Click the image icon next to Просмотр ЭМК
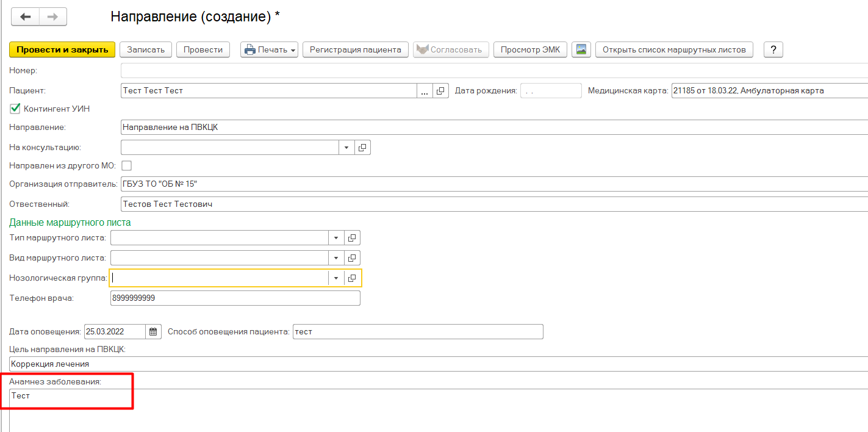Screen dimensions: 868x432 pos(581,49)
